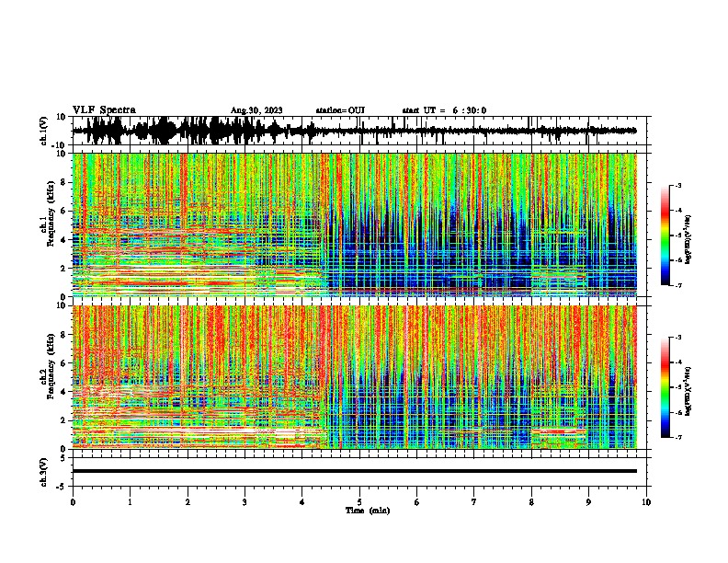The image size is (728, 563).
Task: Click time axis tick label "1"
Action: click(x=130, y=502)
